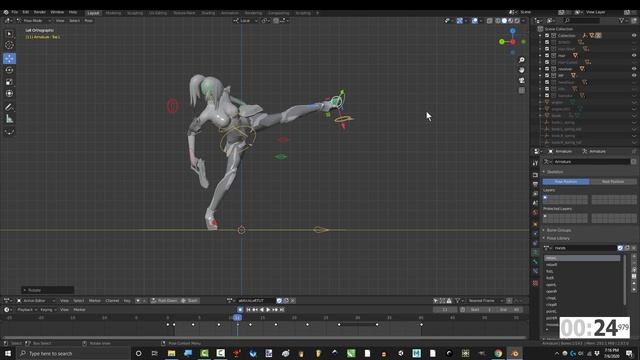Open Bone properties tab
640x360 pixels.
pyautogui.click(x=535, y=262)
